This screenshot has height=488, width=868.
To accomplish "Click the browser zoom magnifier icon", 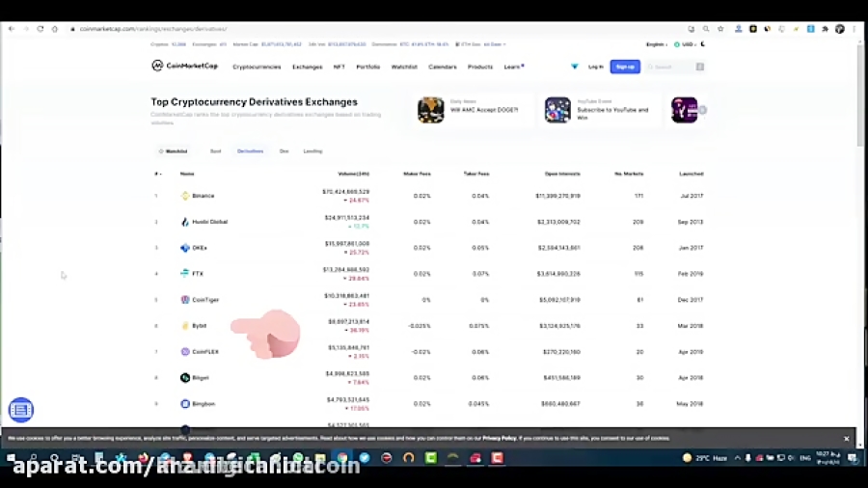I will tap(706, 29).
